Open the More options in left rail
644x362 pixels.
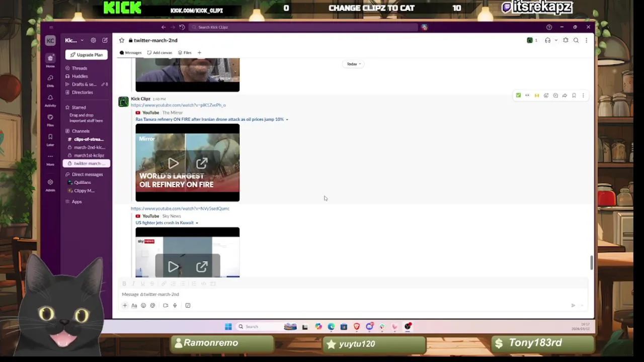(50, 158)
